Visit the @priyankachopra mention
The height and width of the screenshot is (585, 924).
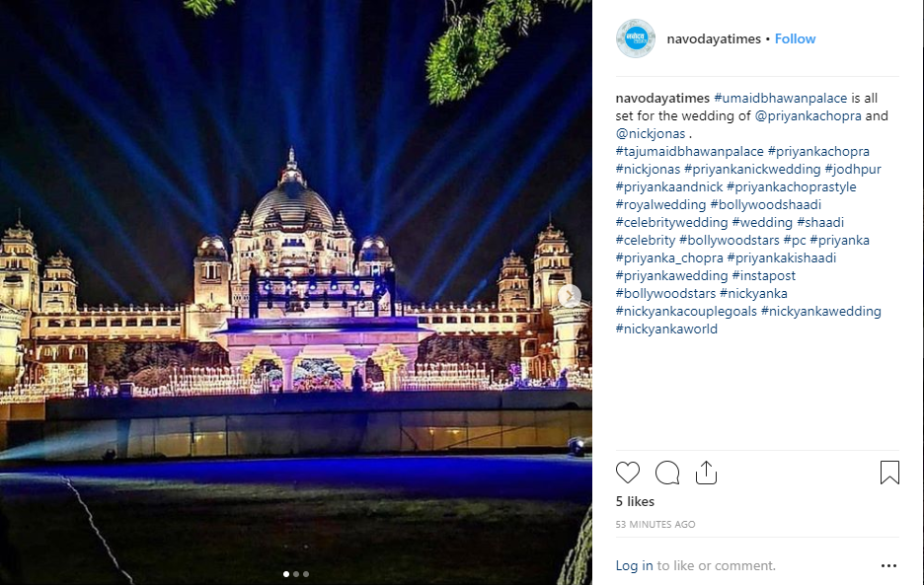pyautogui.click(x=808, y=115)
